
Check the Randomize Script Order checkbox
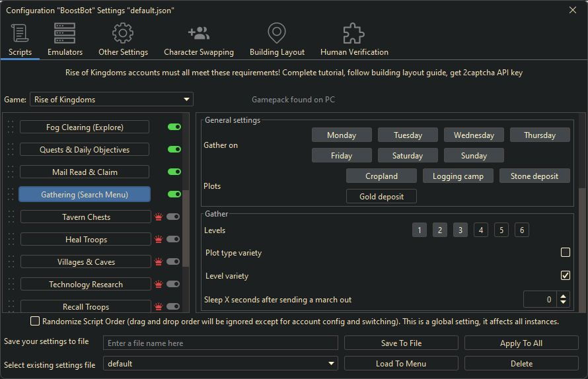[35, 322]
